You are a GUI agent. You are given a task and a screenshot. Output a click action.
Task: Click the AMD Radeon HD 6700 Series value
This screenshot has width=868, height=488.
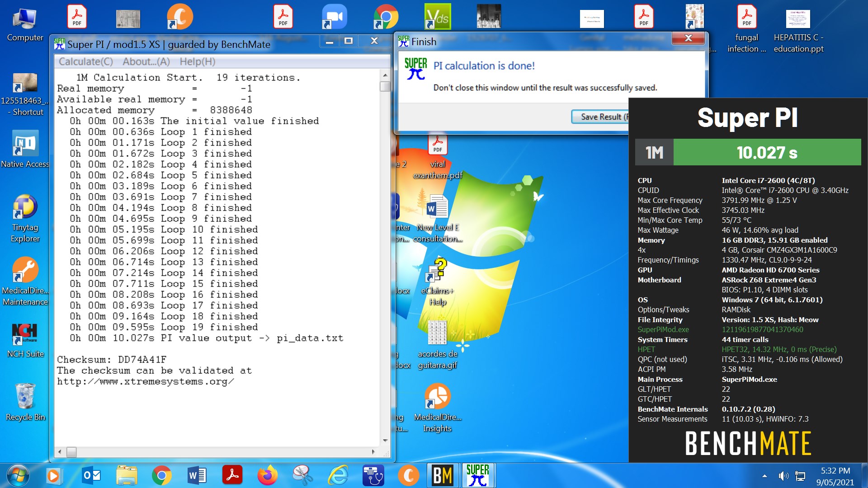tap(770, 270)
